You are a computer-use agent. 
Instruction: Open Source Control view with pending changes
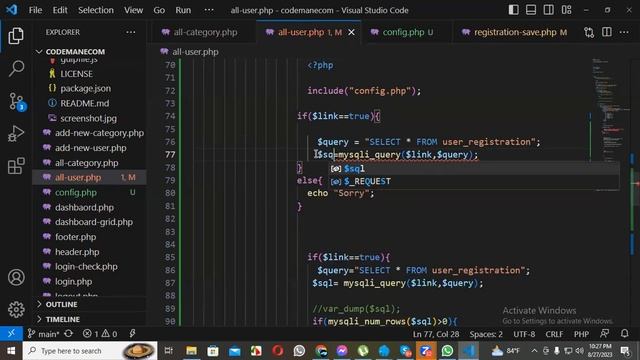pos(17,101)
